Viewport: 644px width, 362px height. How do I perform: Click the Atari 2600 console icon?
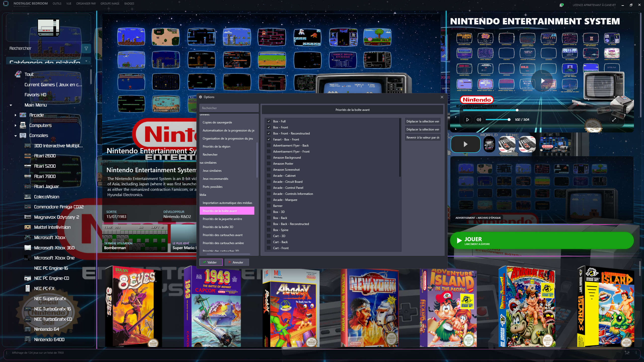pos(28,156)
